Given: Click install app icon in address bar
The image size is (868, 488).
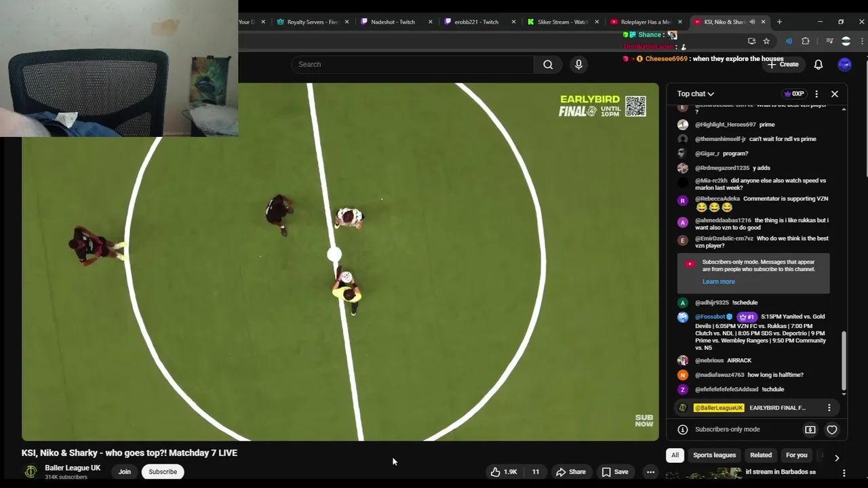Looking at the screenshot, I should pyautogui.click(x=751, y=41).
